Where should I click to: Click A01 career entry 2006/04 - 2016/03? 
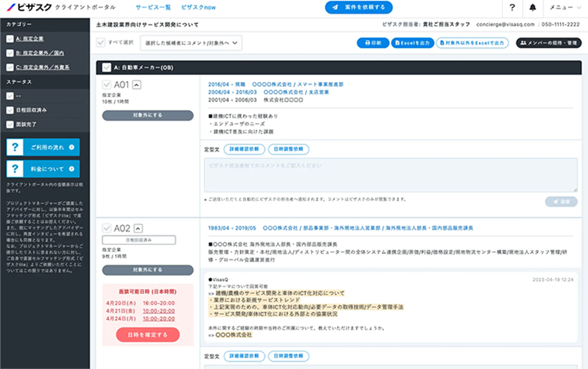[x=268, y=92]
